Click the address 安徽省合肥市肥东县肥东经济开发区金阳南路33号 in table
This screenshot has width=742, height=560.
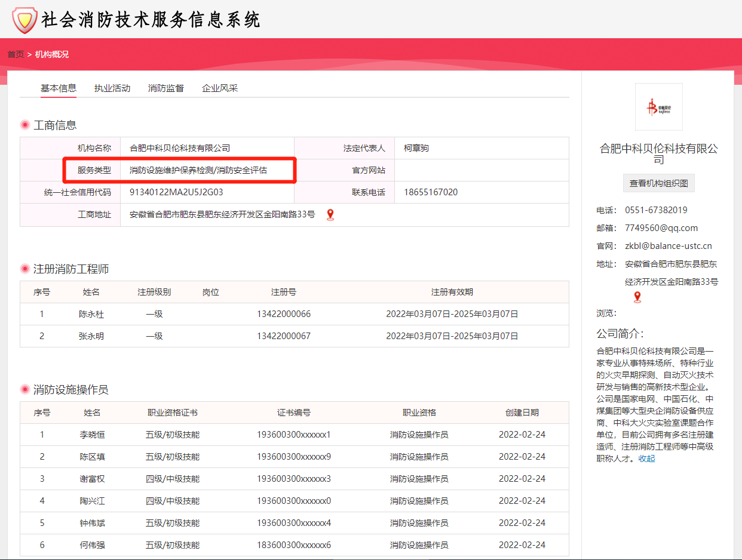(222, 214)
